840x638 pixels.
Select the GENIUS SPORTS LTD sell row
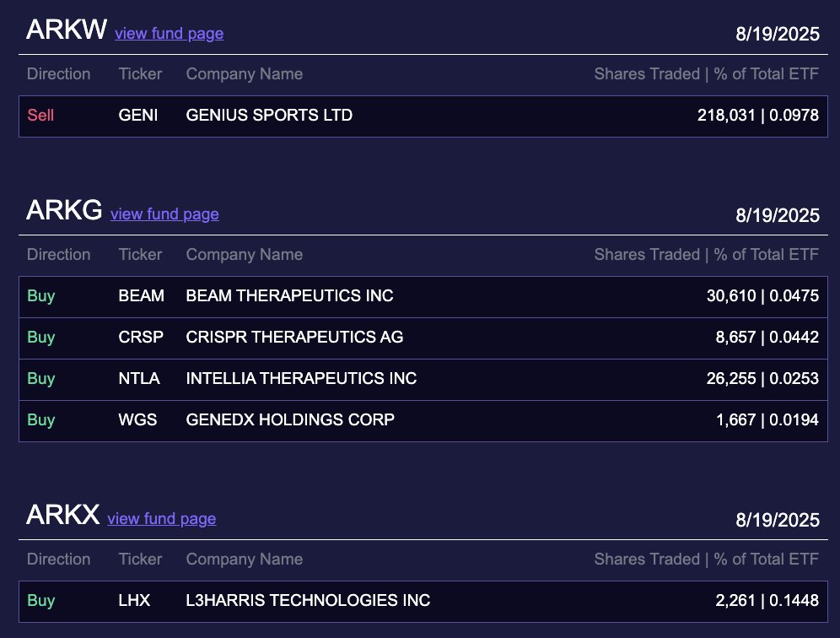pos(423,116)
